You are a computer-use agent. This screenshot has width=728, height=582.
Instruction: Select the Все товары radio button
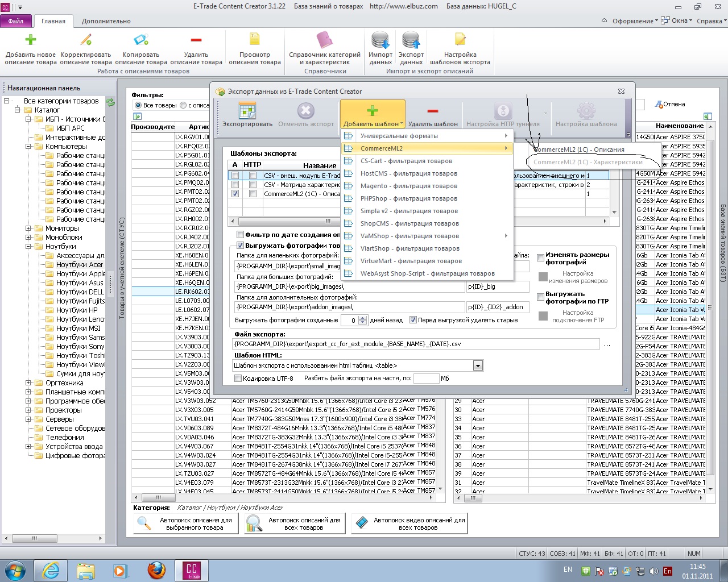click(138, 105)
